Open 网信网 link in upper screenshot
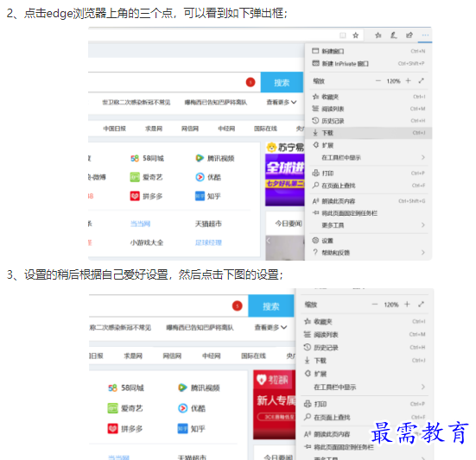Viewport: 476px width, 460px height. point(190,129)
